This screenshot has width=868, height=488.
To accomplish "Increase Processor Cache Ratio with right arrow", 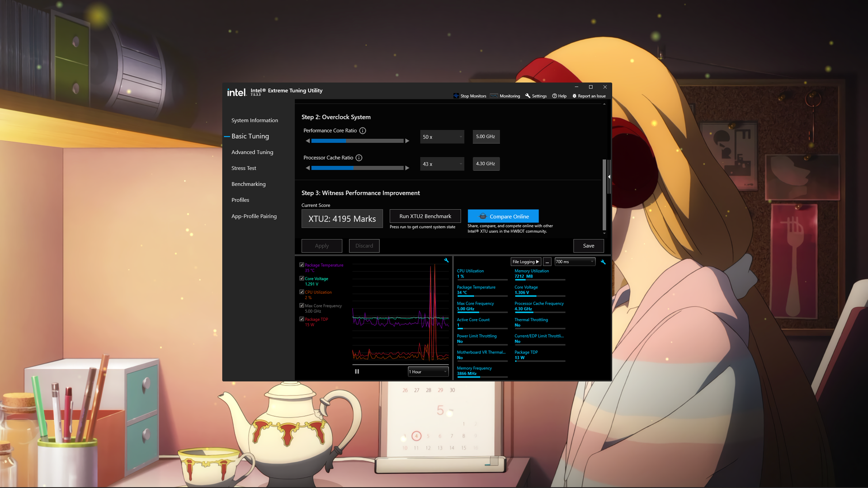I will [x=407, y=168].
